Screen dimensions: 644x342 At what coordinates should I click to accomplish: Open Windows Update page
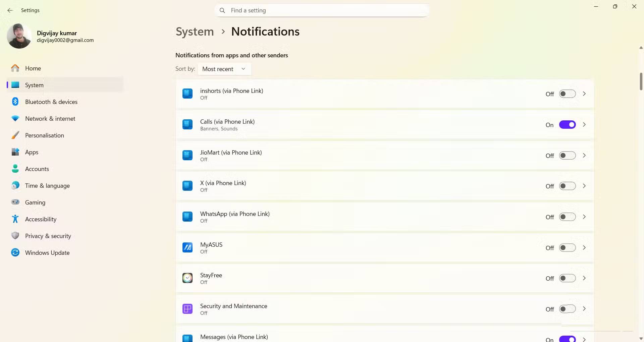tap(65, 253)
